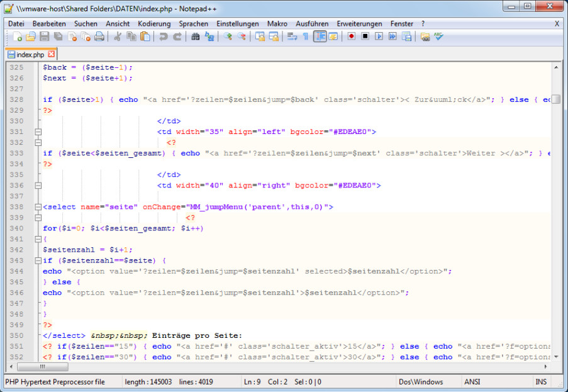This screenshot has height=392, width=568.
Task: Click the horizontal scrollbar thumb
Action: click(42, 367)
